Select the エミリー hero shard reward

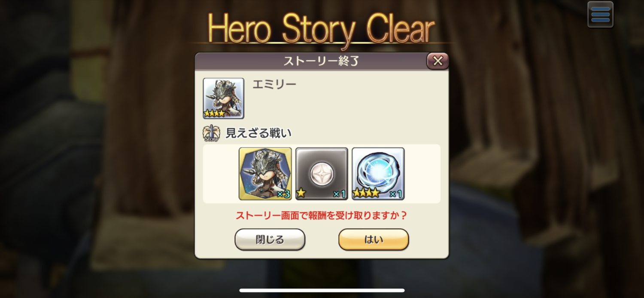click(x=265, y=174)
